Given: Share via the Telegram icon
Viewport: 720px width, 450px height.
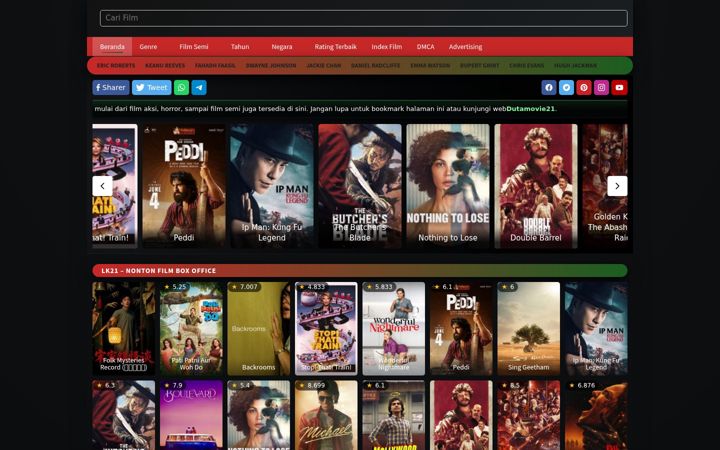Looking at the screenshot, I should coord(199,87).
